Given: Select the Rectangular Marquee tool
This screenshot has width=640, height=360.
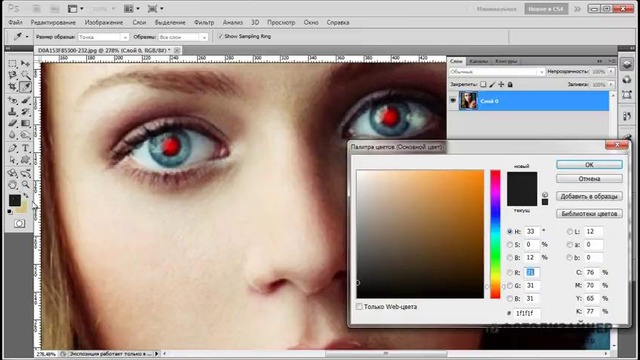Looking at the screenshot, I should click(x=13, y=64).
